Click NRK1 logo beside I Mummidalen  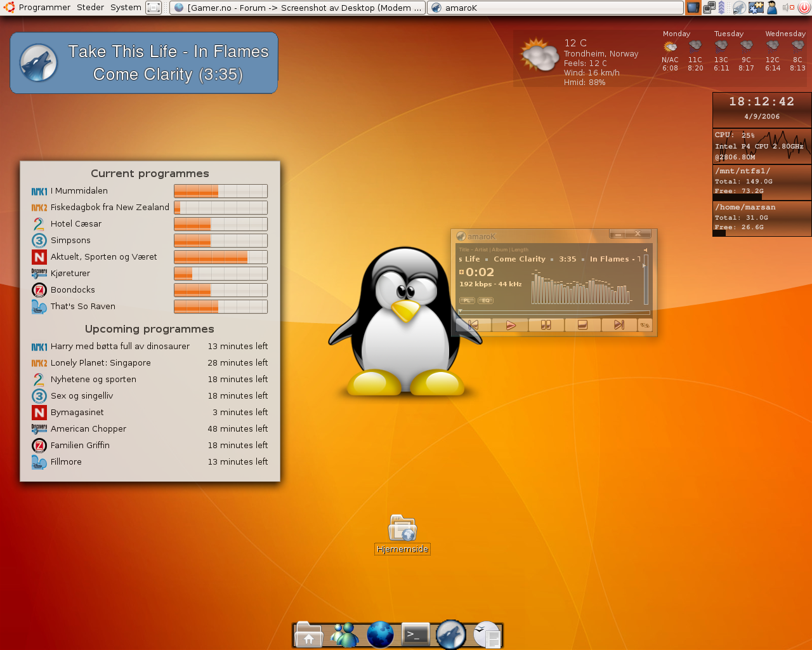click(x=39, y=191)
